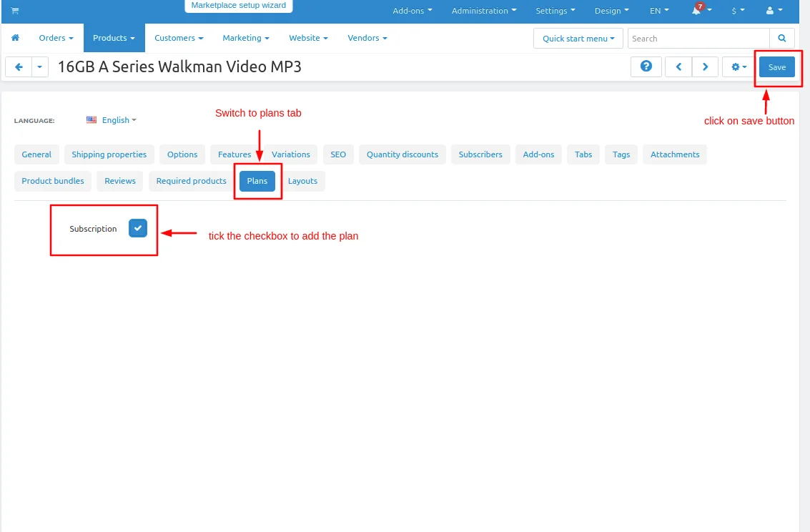This screenshot has height=532, width=810.
Task: Open the help question mark icon
Action: [x=646, y=66]
